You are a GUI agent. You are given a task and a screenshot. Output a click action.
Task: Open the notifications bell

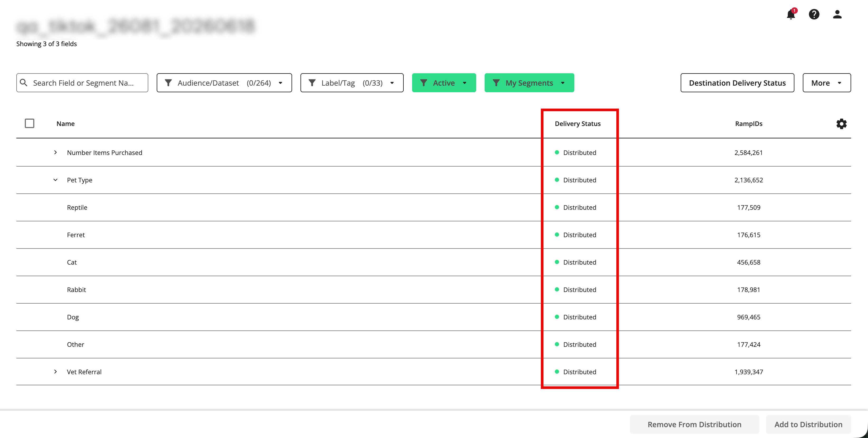point(791,14)
